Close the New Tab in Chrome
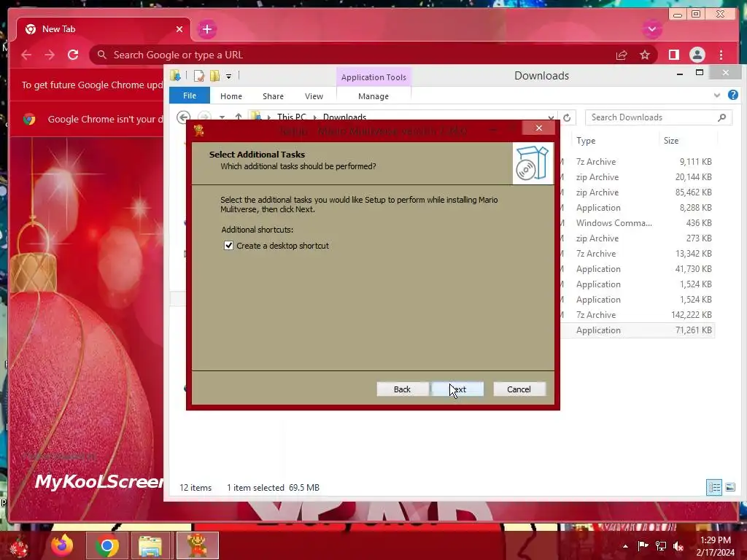 coord(179,29)
